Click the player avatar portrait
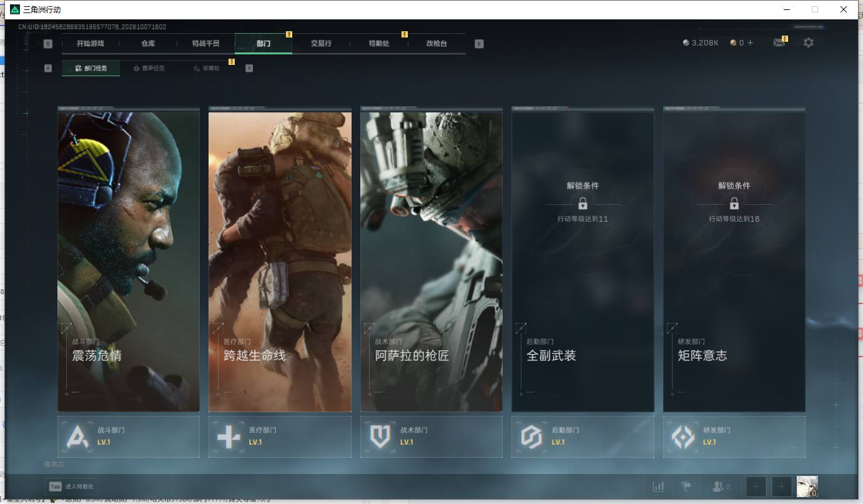The image size is (863, 504). (x=807, y=487)
